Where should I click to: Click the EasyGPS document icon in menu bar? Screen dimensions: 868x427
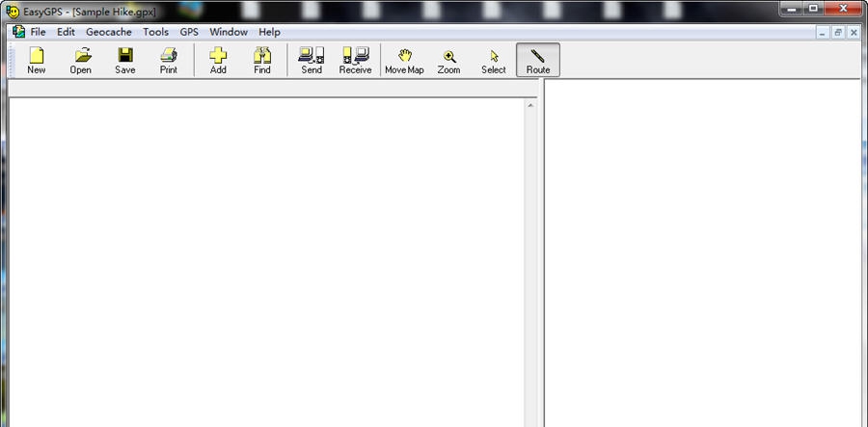pos(19,32)
